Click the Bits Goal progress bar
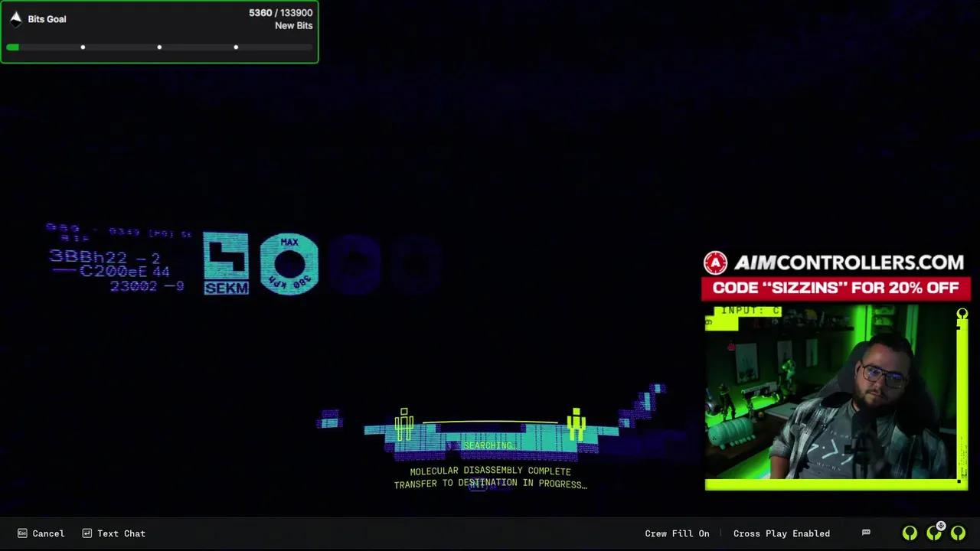This screenshot has width=980, height=551. pyautogui.click(x=159, y=47)
